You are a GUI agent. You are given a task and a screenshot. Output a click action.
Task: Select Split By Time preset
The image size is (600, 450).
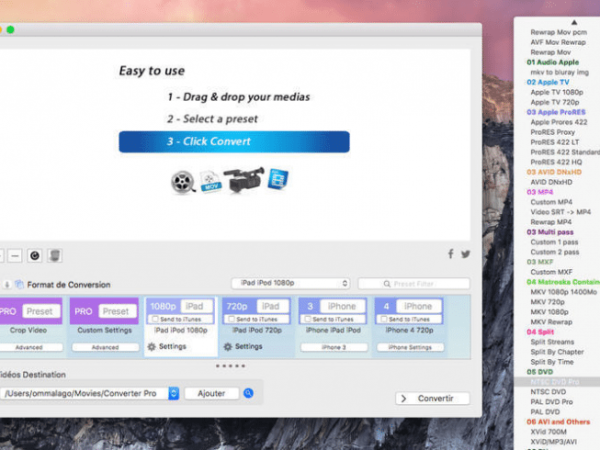[x=552, y=362]
